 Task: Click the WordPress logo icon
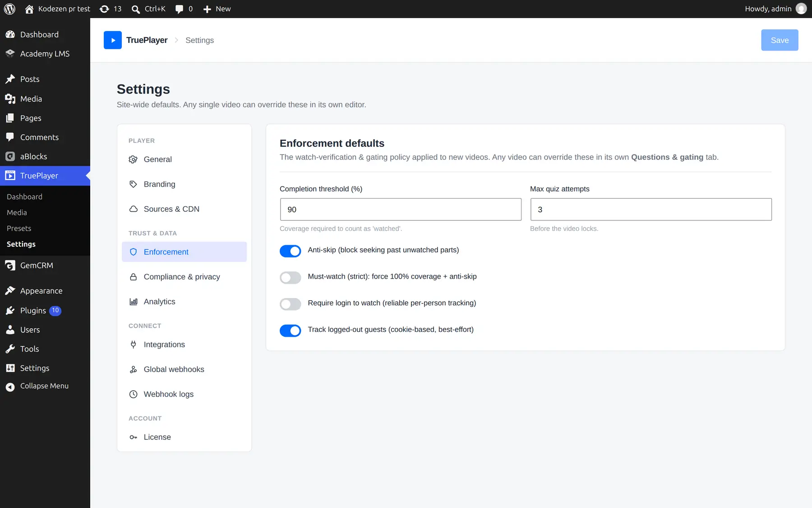pos(9,9)
